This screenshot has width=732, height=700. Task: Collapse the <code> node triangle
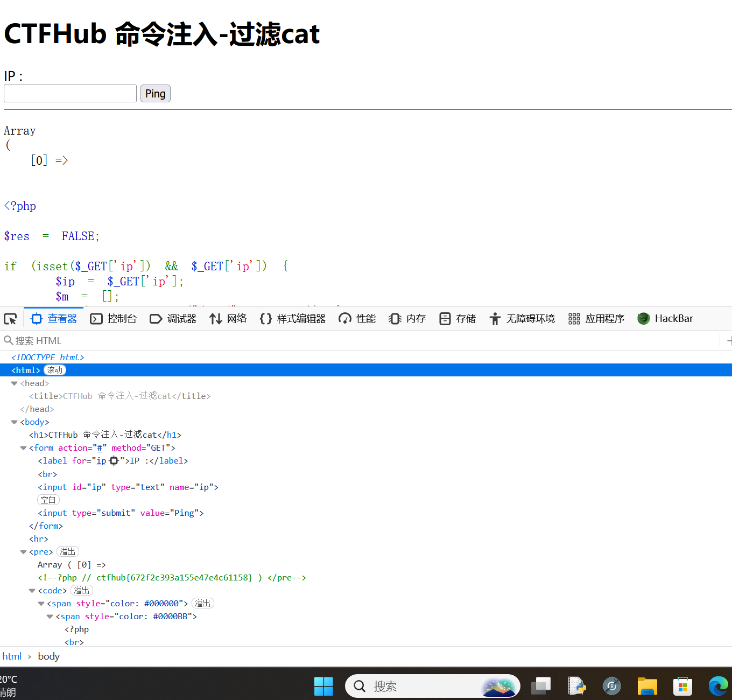click(x=32, y=591)
